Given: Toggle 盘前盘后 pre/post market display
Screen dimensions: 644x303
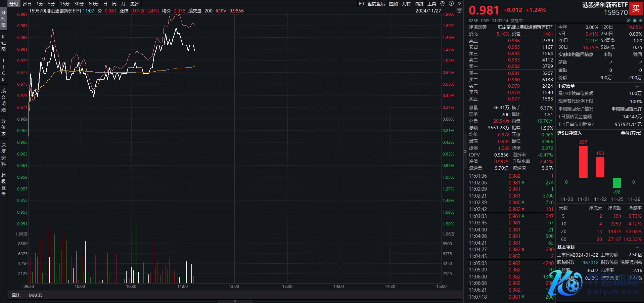Looking at the screenshot, I should (376, 4).
